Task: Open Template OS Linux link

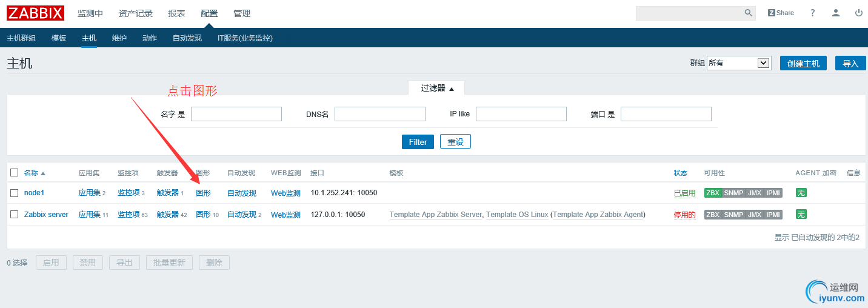Action: point(517,215)
